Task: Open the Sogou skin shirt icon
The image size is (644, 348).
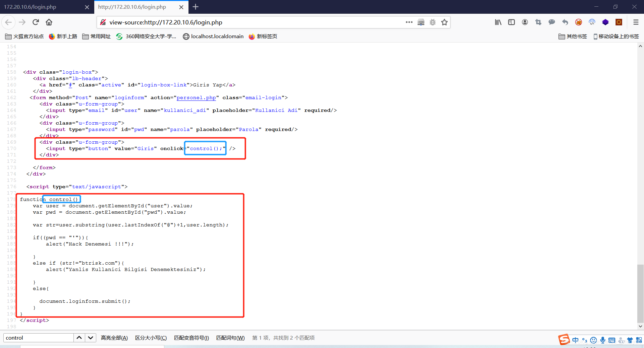Action: tap(630, 340)
